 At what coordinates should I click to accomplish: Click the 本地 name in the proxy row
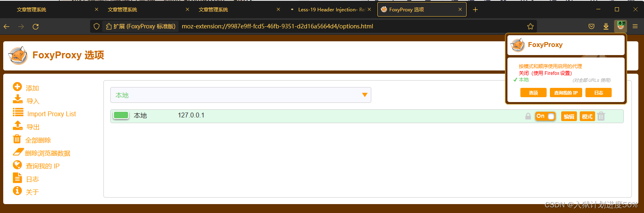point(140,116)
